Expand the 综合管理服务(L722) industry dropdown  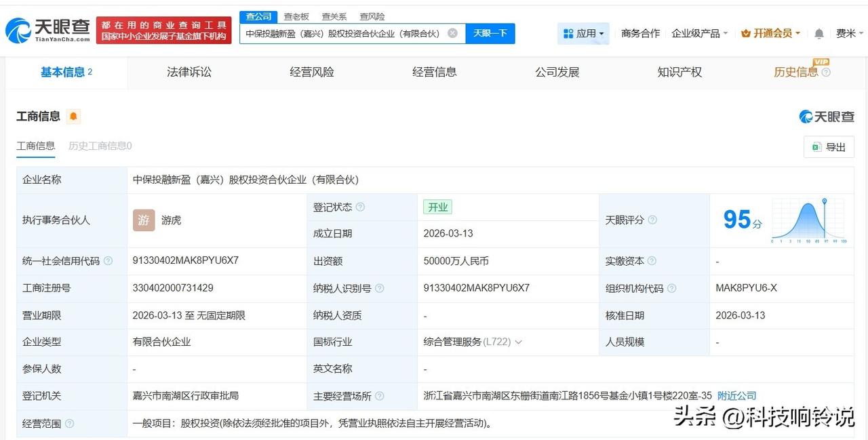(x=519, y=342)
